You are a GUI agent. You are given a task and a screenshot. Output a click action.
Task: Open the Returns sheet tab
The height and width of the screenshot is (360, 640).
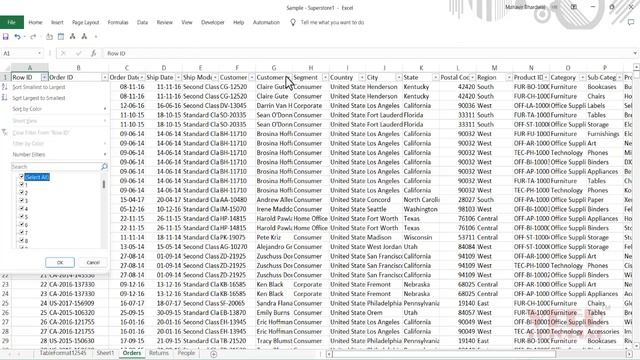click(x=159, y=353)
